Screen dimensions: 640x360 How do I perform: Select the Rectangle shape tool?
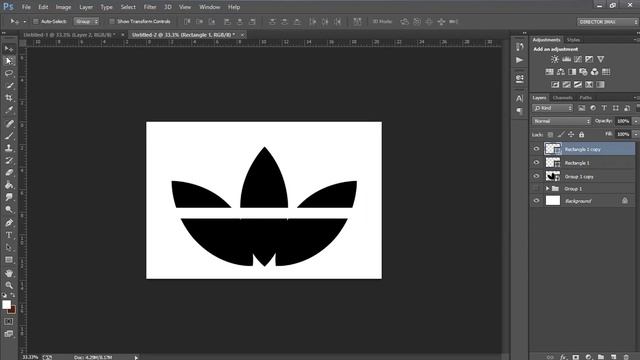(x=9, y=260)
